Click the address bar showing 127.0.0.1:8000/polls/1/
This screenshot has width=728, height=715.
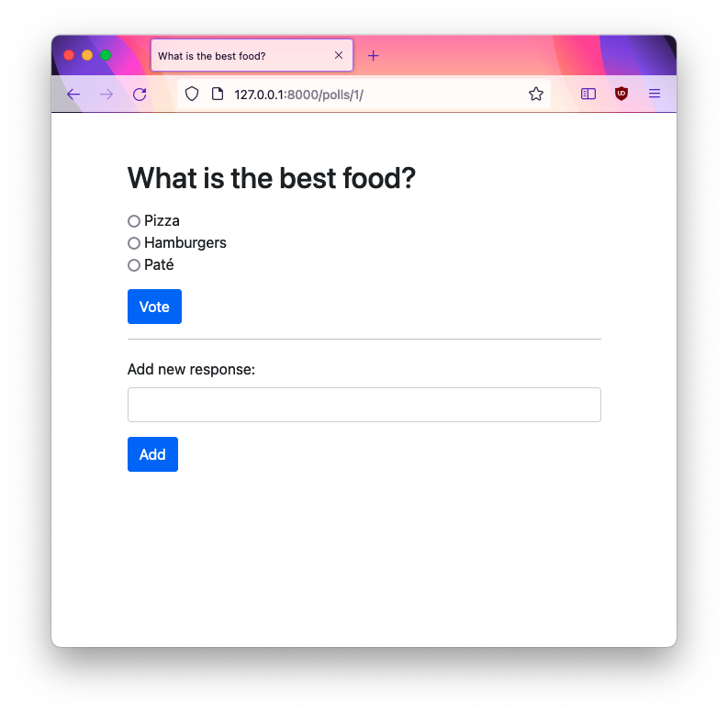[x=367, y=94]
